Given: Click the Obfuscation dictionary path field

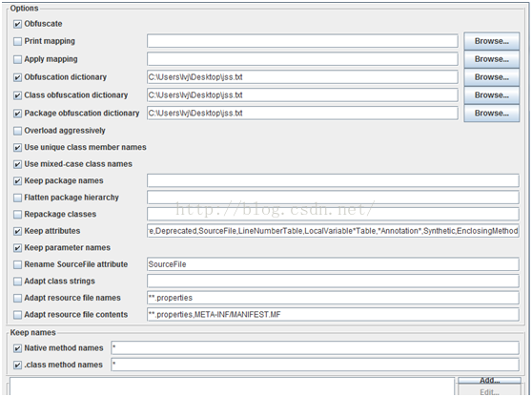Looking at the screenshot, I should 302,77.
